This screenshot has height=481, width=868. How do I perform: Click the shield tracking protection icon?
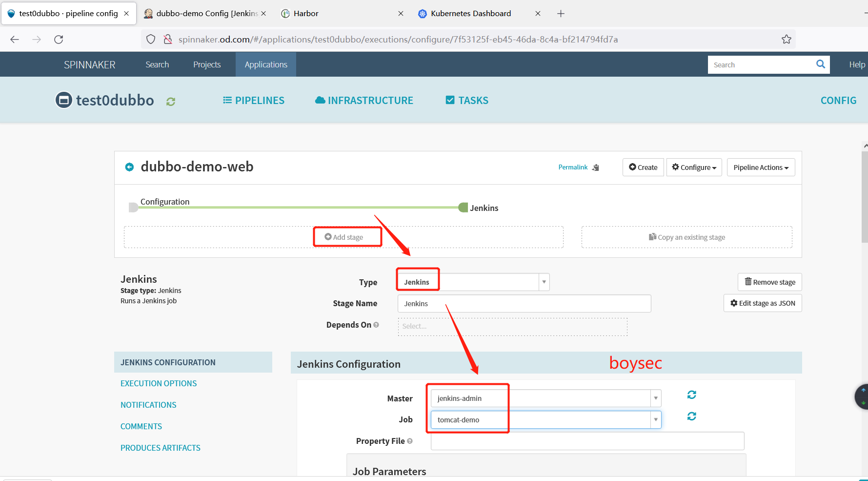click(151, 40)
